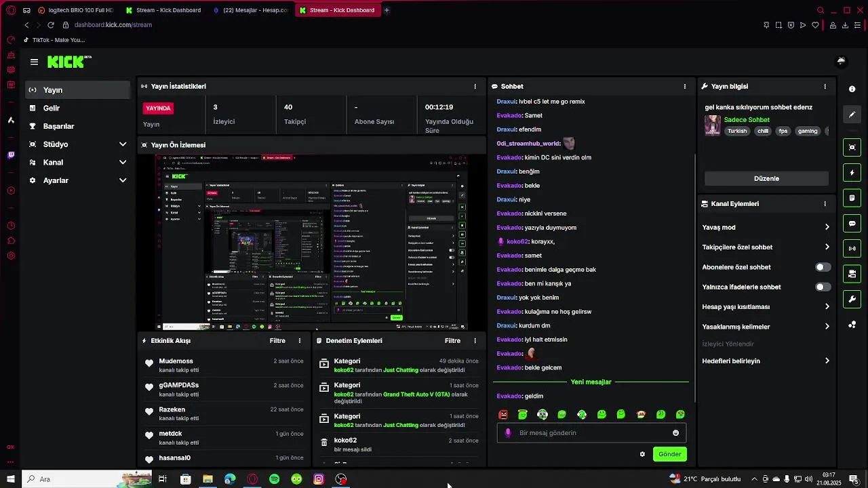Open Hesap yaşı kısıtlaması options arrow
Viewport: 868px width, 488px height.
827,306
